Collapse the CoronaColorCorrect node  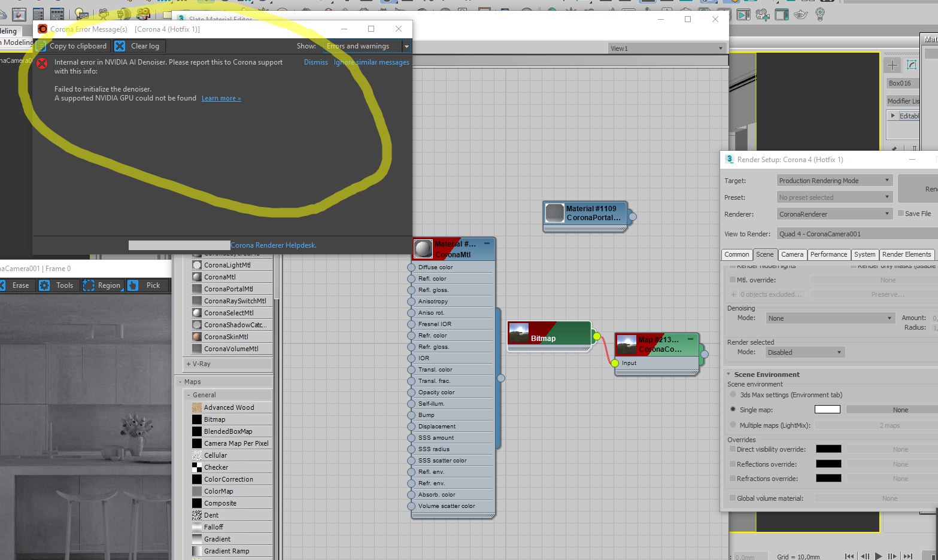click(x=690, y=339)
